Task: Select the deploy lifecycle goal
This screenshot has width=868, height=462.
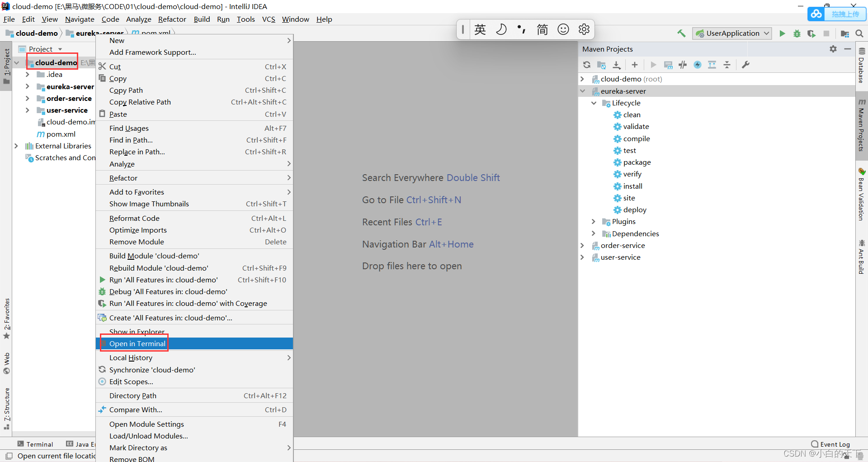Action: tap(634, 210)
